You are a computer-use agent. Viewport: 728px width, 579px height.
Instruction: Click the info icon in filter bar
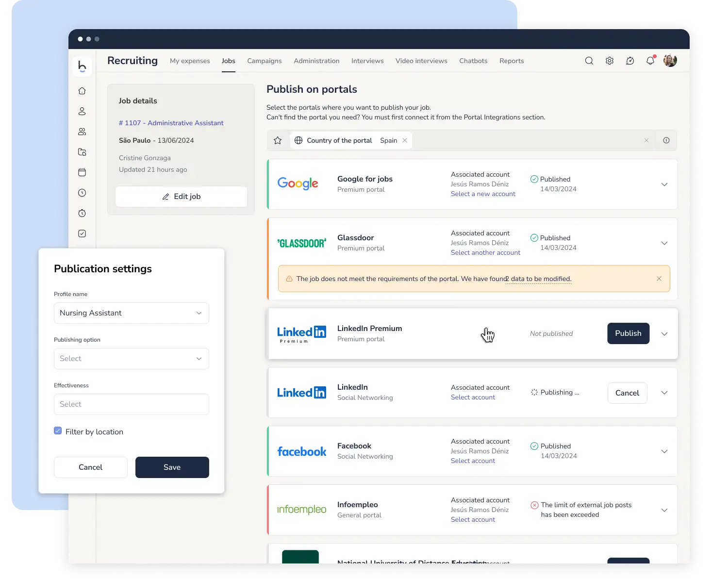(666, 140)
